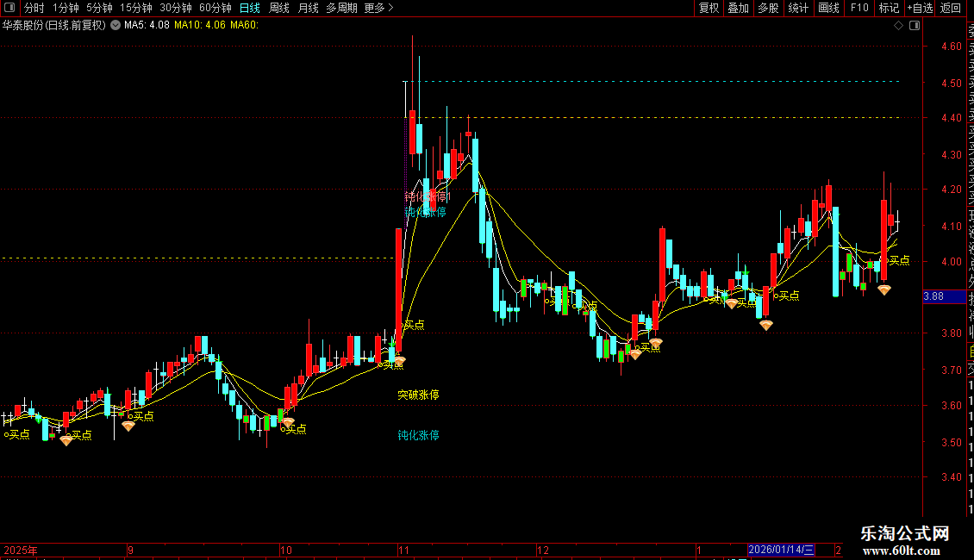Image resolution: width=974 pixels, height=560 pixels.
Task: Click the 4.20 price axis label
Action: click(952, 190)
